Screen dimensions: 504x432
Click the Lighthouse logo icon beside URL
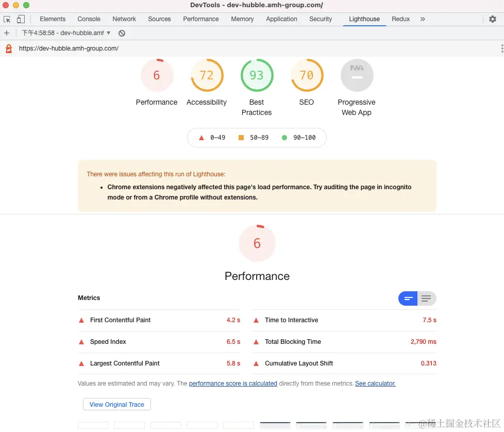point(9,48)
